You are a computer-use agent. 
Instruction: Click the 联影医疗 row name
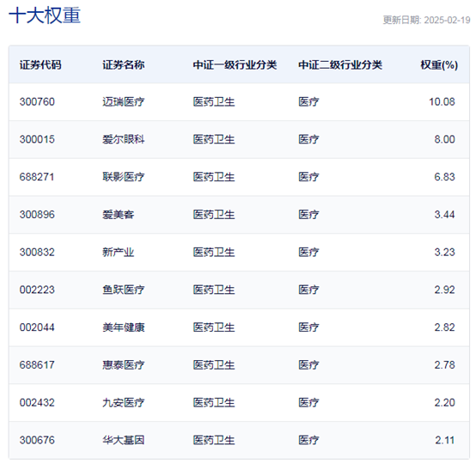[x=123, y=177]
